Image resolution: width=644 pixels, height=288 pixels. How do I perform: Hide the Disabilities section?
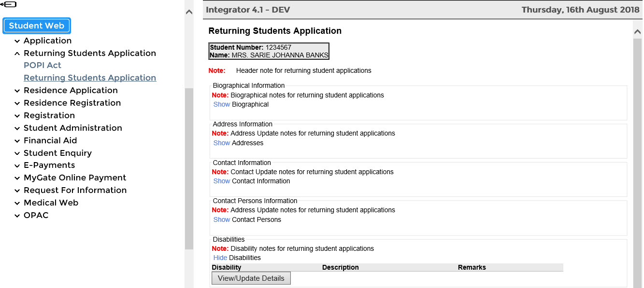[220, 258]
